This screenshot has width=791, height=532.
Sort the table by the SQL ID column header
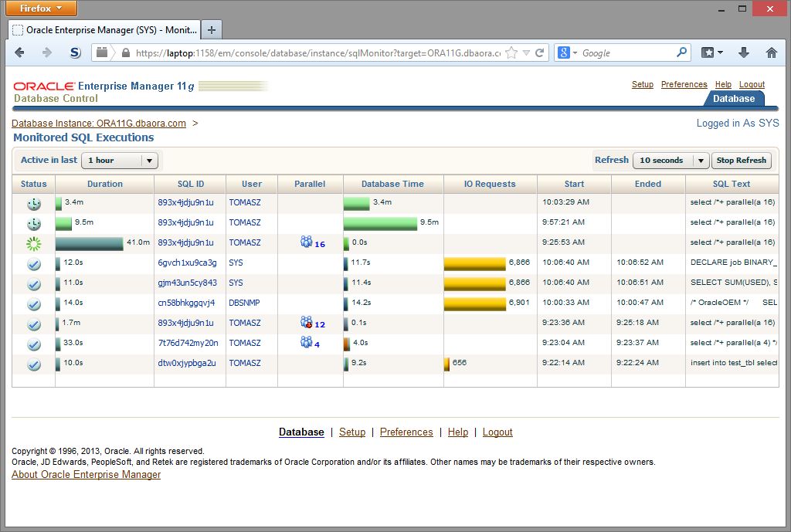click(x=191, y=184)
